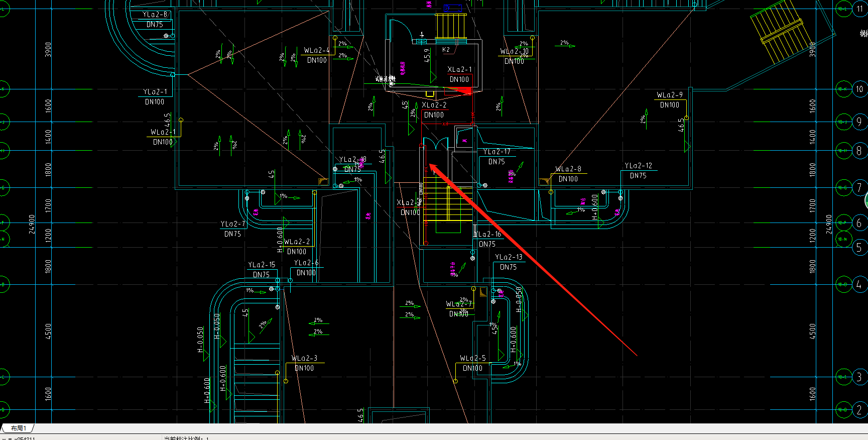Select the K2 annotation text
Image resolution: width=868 pixels, height=440 pixels.
tap(446, 50)
